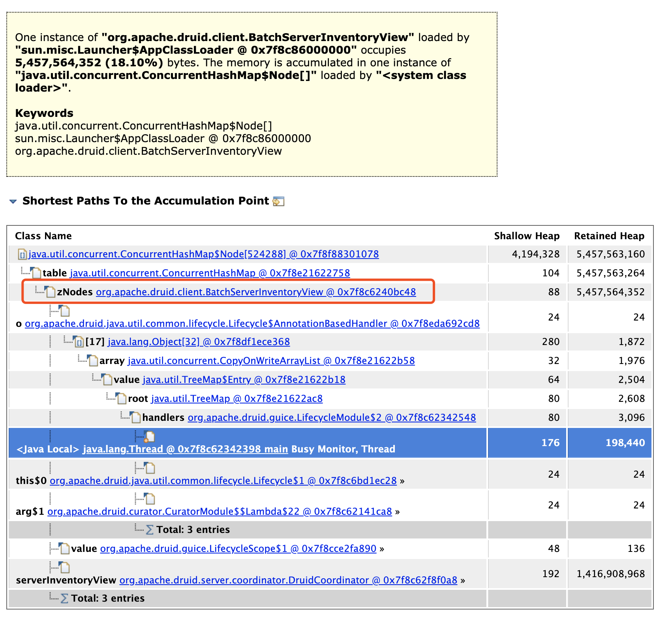Click object icon above serverInventoryView row
The width and height of the screenshot is (672, 619).
(65, 567)
